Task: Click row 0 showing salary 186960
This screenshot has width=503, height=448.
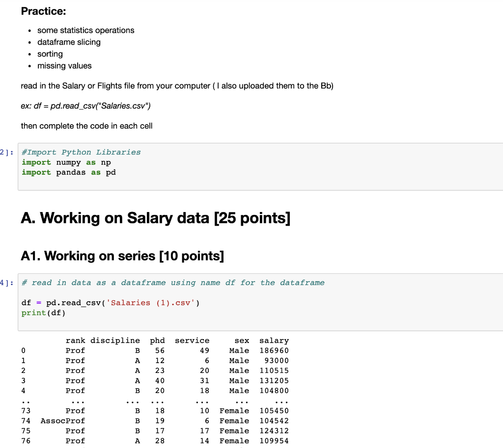Action: [147, 350]
